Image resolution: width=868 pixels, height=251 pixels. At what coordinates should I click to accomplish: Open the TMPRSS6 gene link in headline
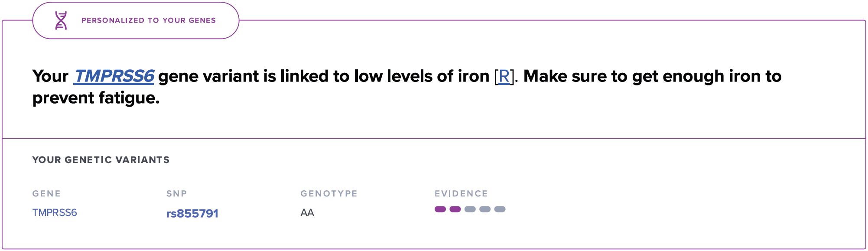point(114,76)
